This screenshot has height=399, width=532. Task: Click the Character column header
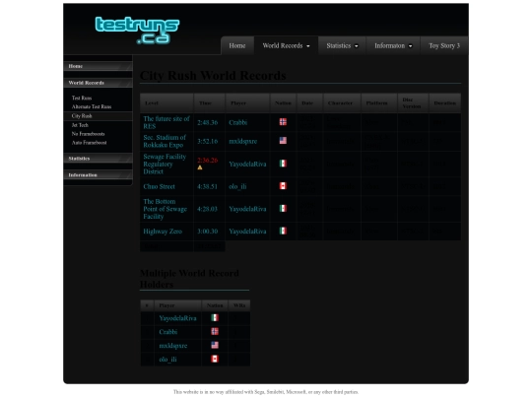342,103
